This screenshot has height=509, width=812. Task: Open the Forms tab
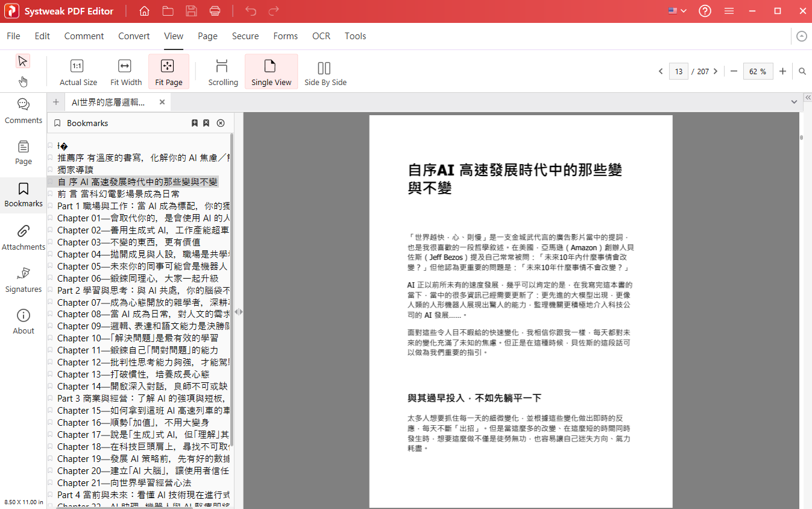[285, 36]
